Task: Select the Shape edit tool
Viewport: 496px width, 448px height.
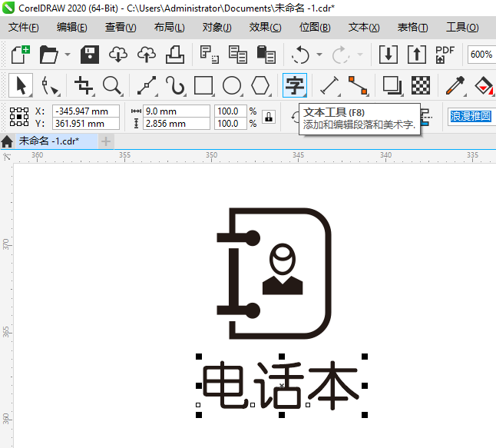Action: pyautogui.click(x=50, y=85)
